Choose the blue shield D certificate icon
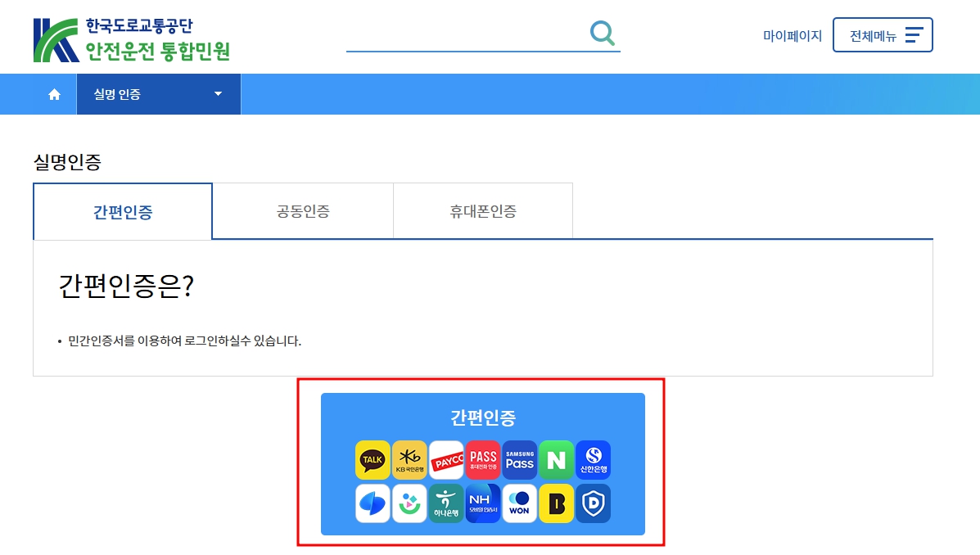 pyautogui.click(x=593, y=503)
